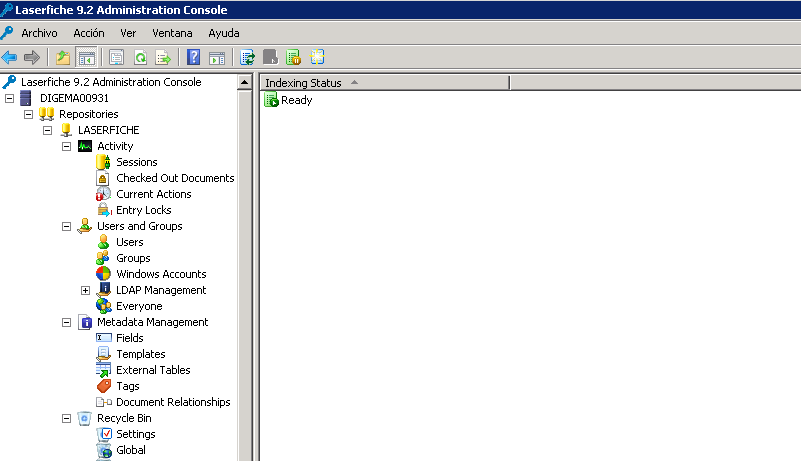Select the Users icon under Users and Groups
Image resolution: width=801 pixels, height=461 pixels.
click(x=103, y=242)
